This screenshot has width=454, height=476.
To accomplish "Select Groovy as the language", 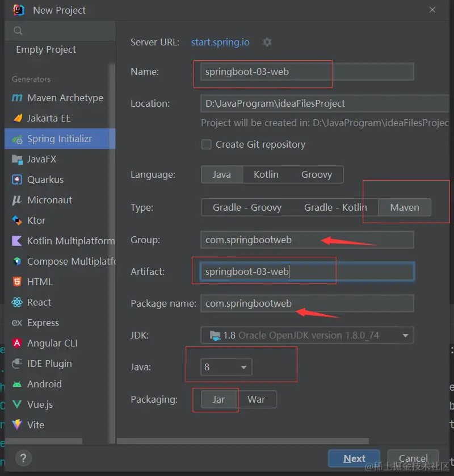I will click(x=317, y=174).
